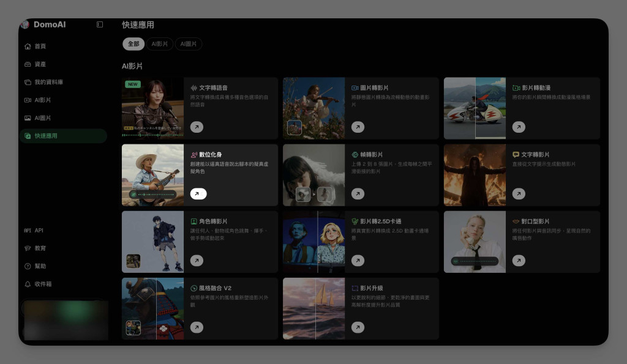Click the arrow on the 影片轉2.5D卡通 card

[x=358, y=261]
